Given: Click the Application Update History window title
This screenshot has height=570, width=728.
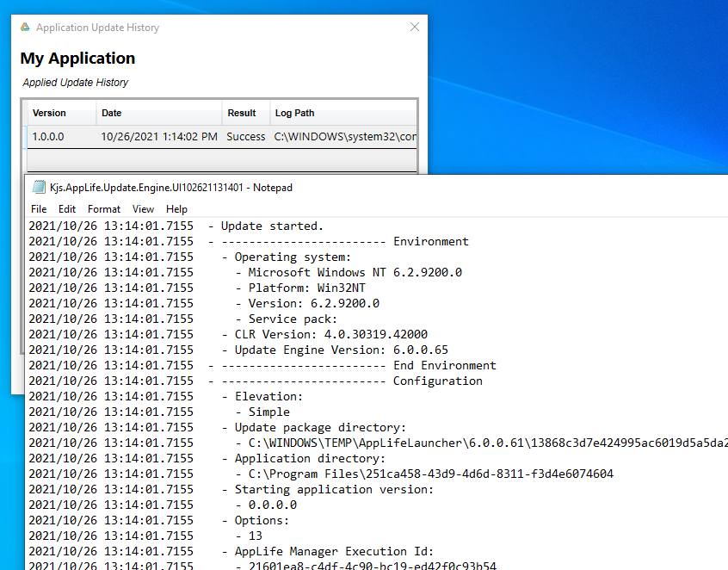Looking at the screenshot, I should click(97, 28).
